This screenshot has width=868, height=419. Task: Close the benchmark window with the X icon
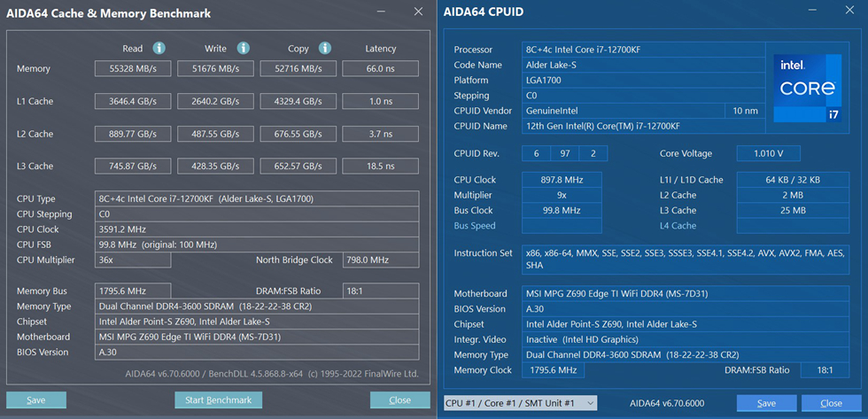click(418, 12)
